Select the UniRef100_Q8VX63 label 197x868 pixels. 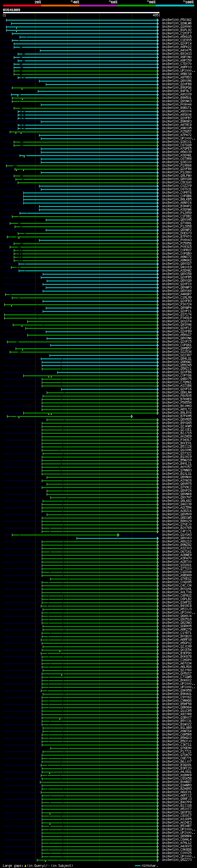(177, 538)
